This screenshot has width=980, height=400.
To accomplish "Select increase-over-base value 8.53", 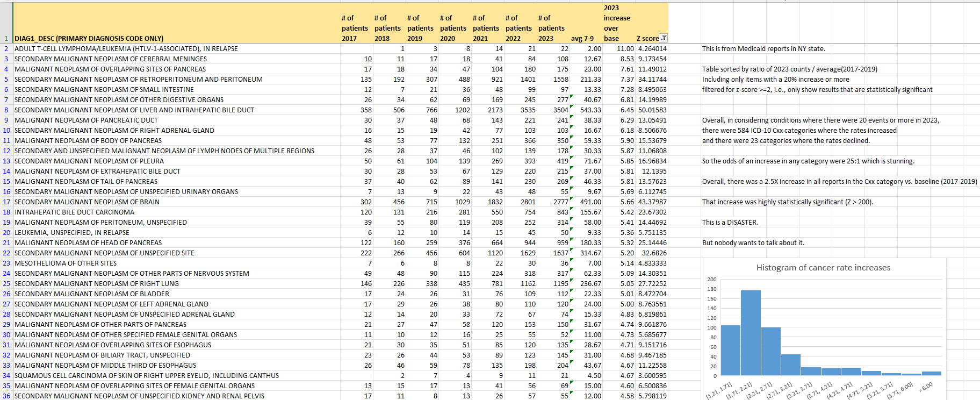I will pos(619,59).
